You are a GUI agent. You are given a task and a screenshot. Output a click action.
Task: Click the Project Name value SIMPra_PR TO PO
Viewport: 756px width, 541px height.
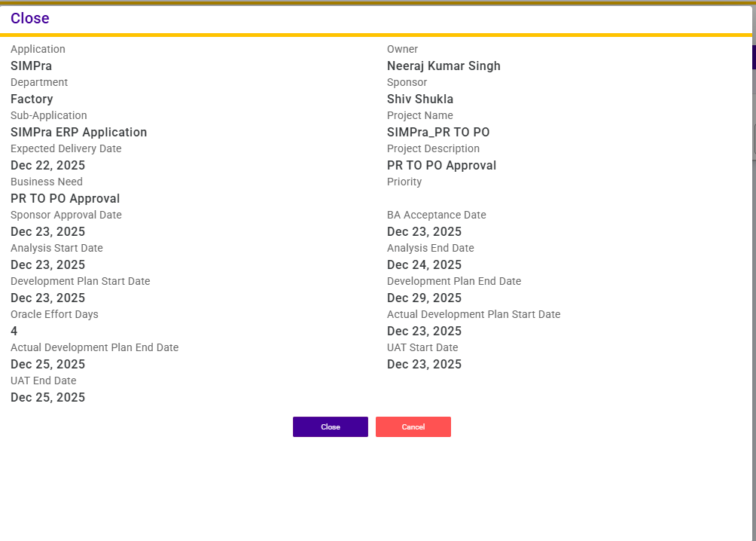point(438,133)
